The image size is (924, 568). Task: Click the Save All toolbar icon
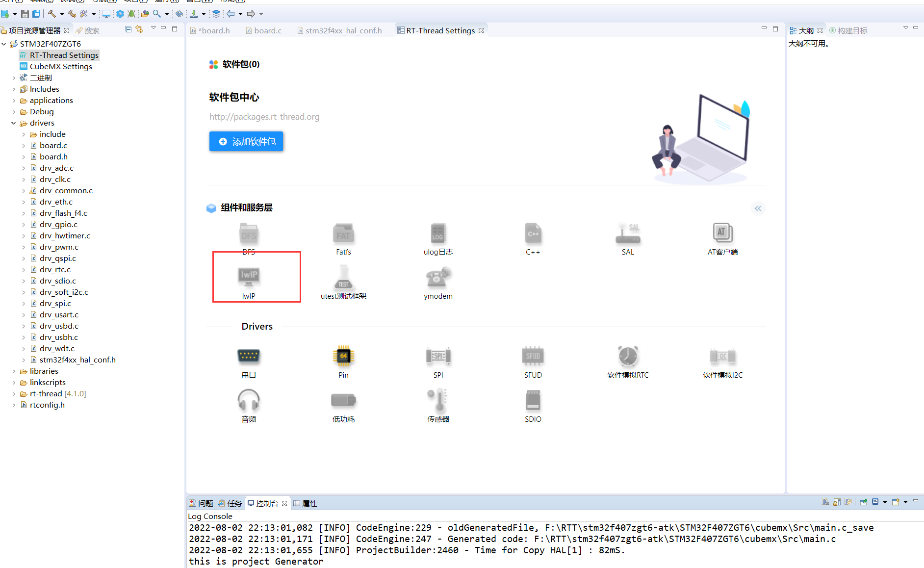36,14
